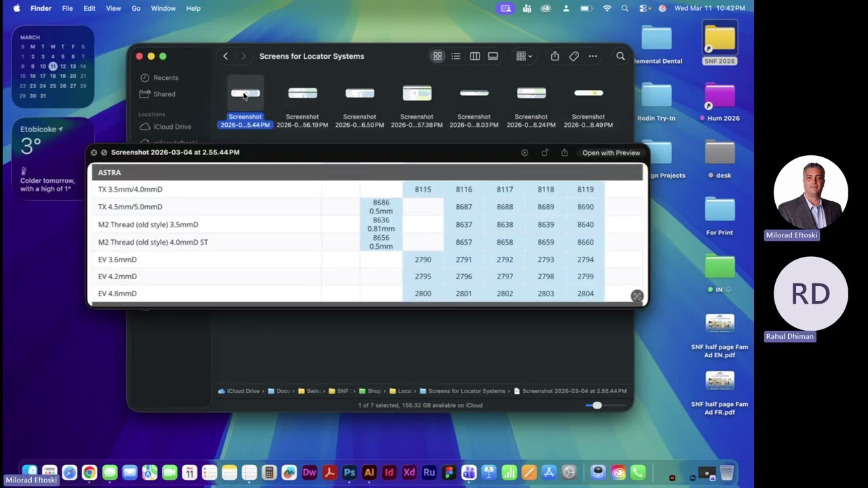
Task: Click Screens for Locator Systems in path bar
Action: pos(462,391)
